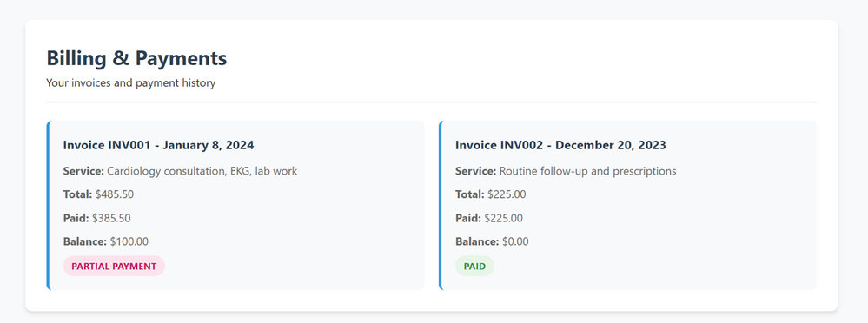
Task: Click the 'Your invoices and payment history' subtitle
Action: pos(130,83)
